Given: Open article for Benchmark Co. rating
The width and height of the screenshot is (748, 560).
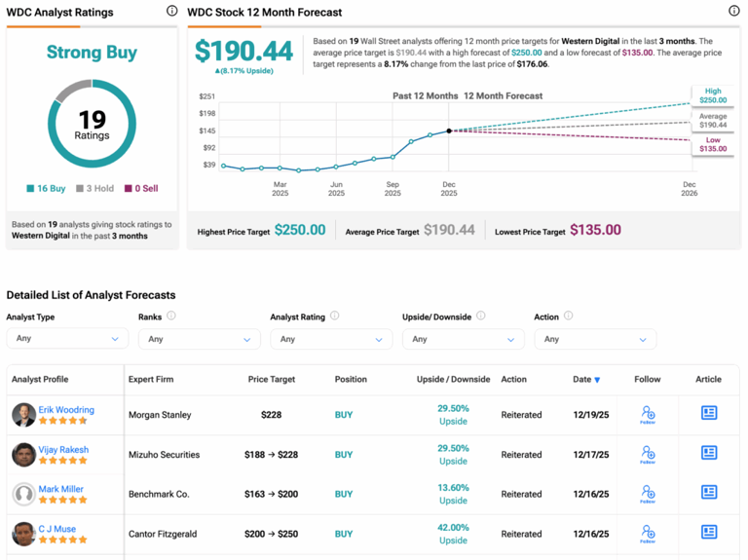Looking at the screenshot, I should coord(709,493).
